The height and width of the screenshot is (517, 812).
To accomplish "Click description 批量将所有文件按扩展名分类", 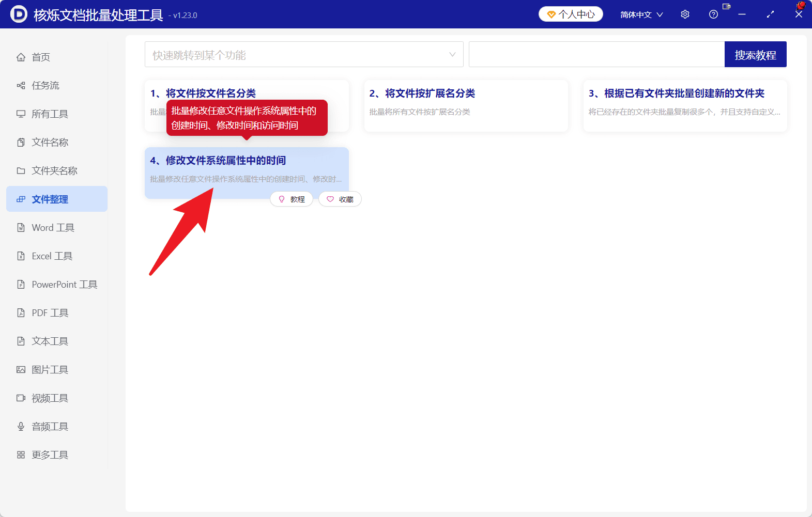I will point(420,112).
